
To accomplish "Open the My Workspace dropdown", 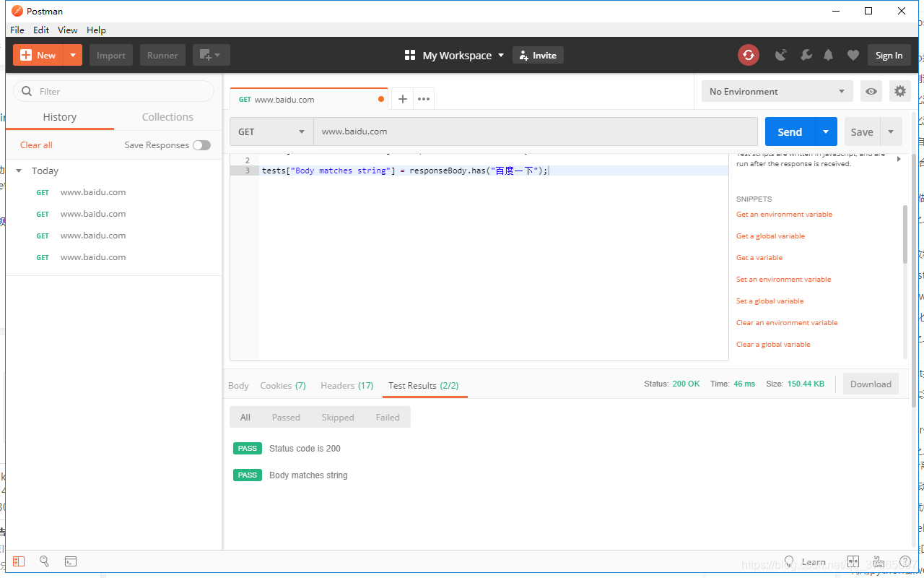I will click(463, 55).
